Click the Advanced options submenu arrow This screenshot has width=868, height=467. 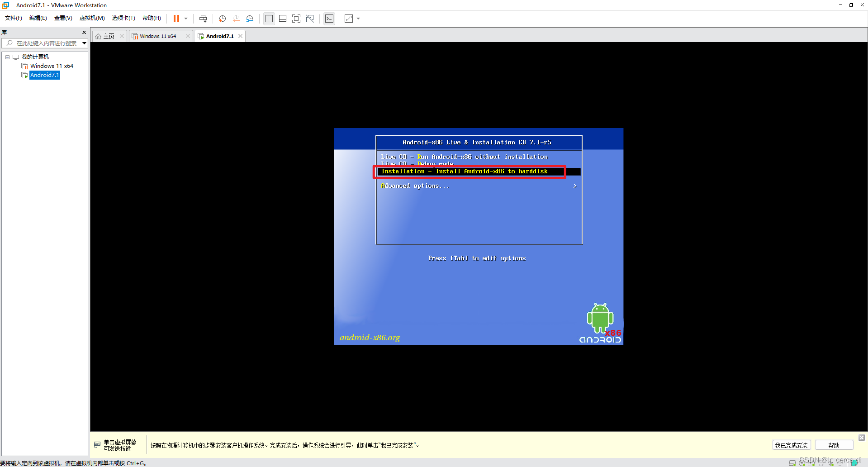[574, 186]
